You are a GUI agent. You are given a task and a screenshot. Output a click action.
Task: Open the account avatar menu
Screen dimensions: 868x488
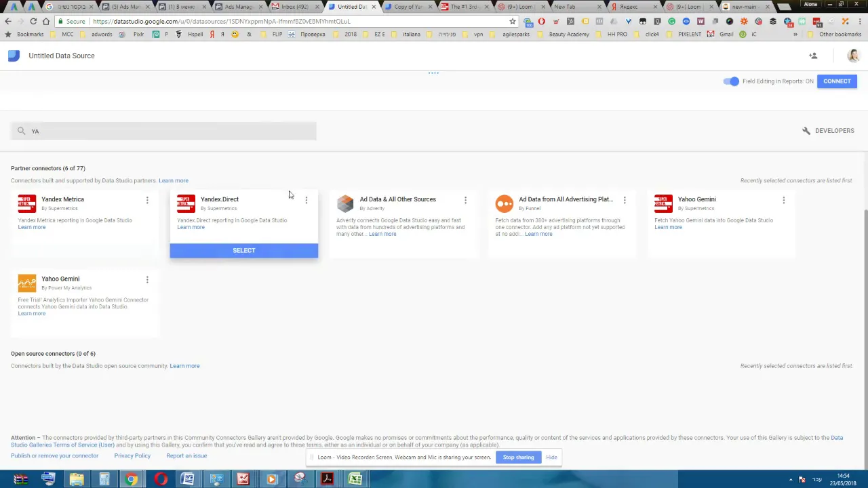coord(853,56)
